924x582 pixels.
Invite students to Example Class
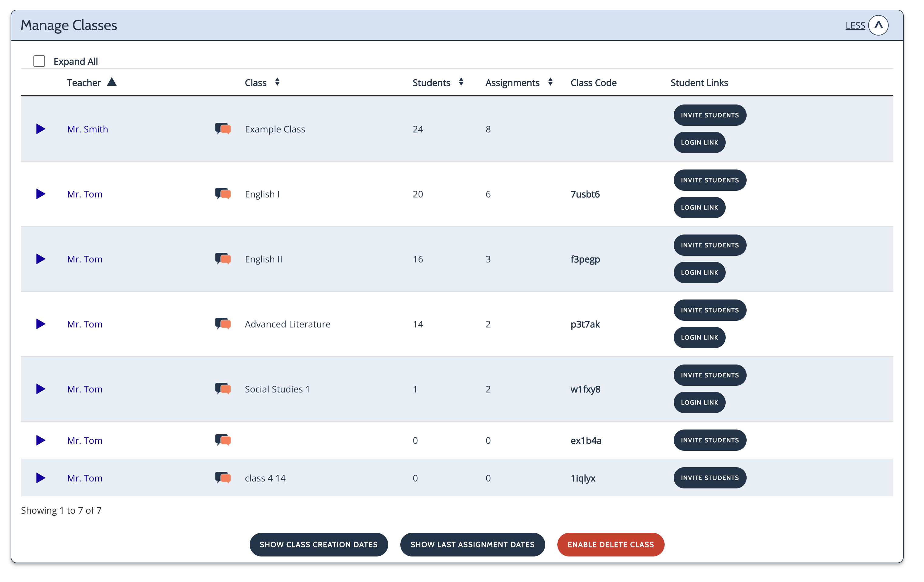pos(710,115)
